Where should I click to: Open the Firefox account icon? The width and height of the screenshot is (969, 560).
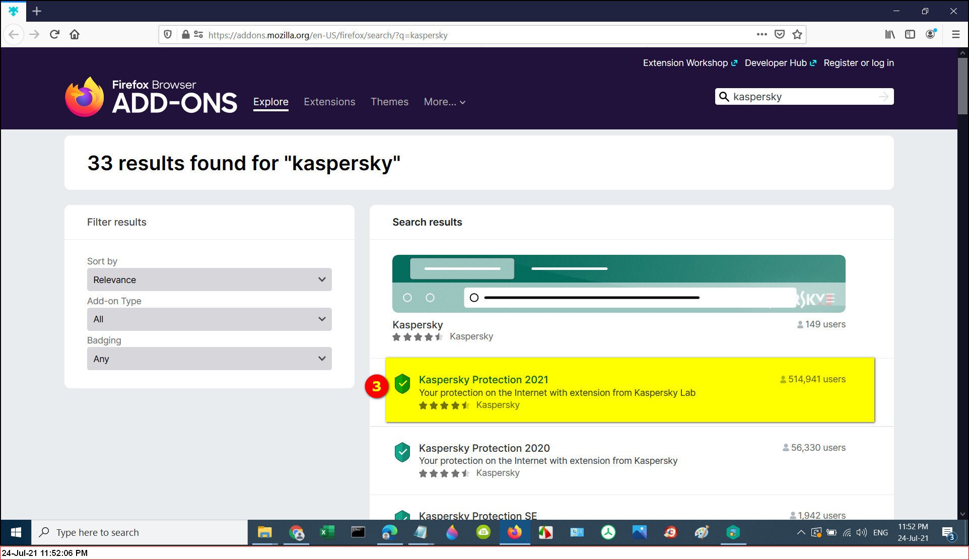tap(931, 34)
